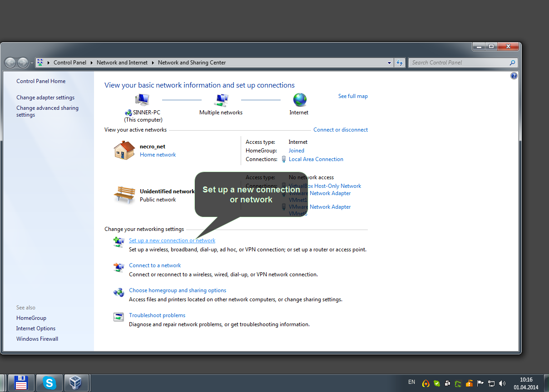This screenshot has width=549, height=392.
Task: Open Change adapter settings
Action: tap(45, 98)
